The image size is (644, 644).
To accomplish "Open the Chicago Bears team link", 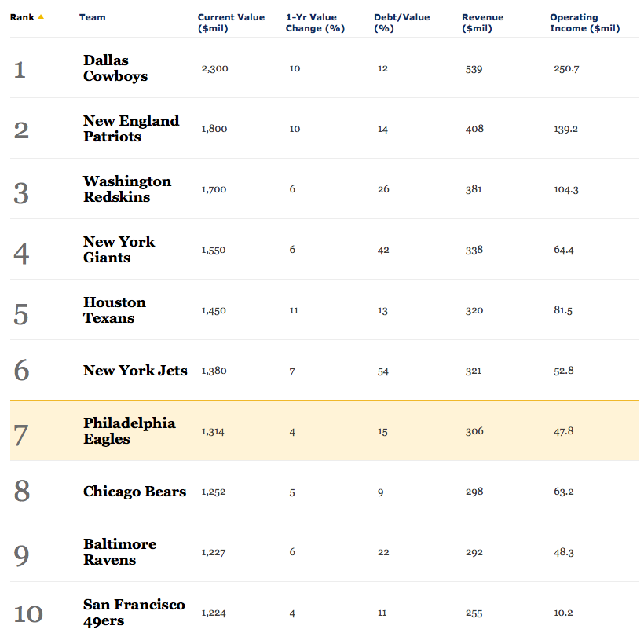I will 134,492.
